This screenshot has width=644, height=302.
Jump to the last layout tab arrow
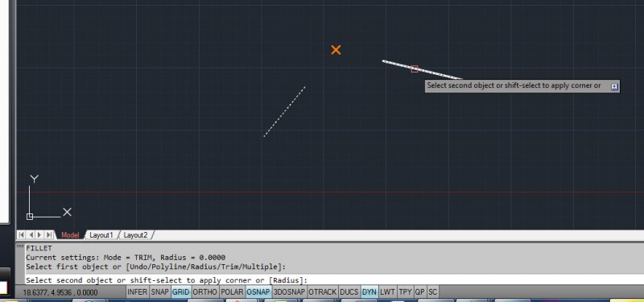[49, 235]
